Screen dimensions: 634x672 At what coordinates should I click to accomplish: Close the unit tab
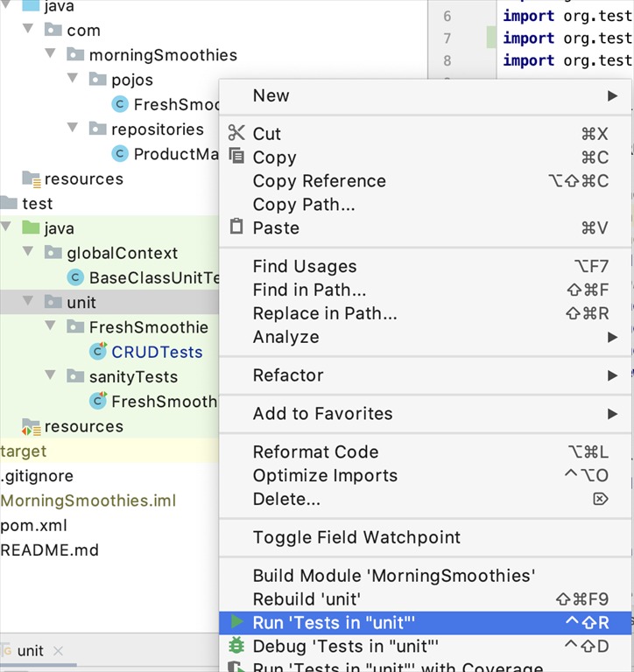point(59,651)
